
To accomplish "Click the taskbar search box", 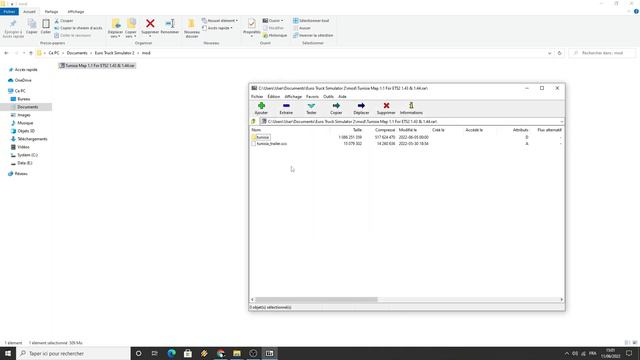I will (x=73, y=353).
